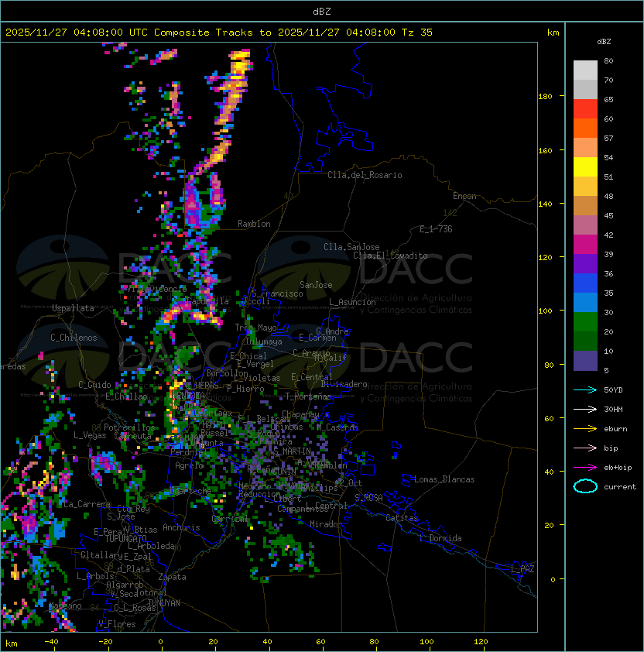Click the 'V_Flores' map label
Image resolution: width=644 pixels, height=652 pixels.
[117, 624]
